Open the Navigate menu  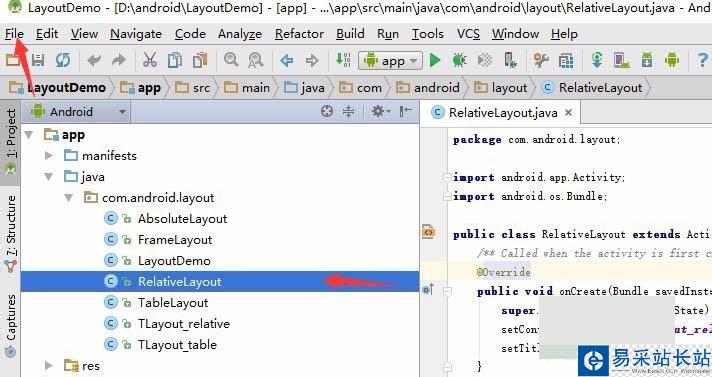pos(136,34)
